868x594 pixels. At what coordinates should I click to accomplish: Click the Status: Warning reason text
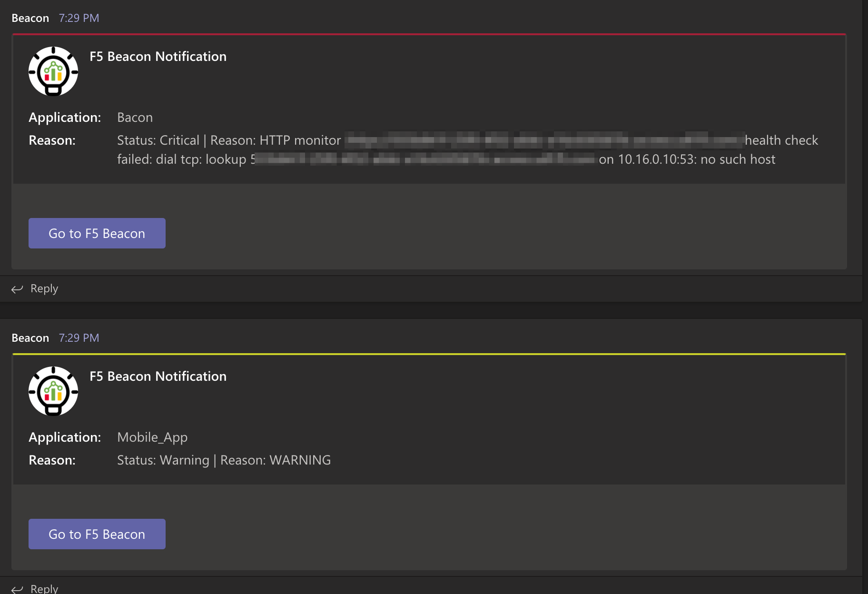224,460
